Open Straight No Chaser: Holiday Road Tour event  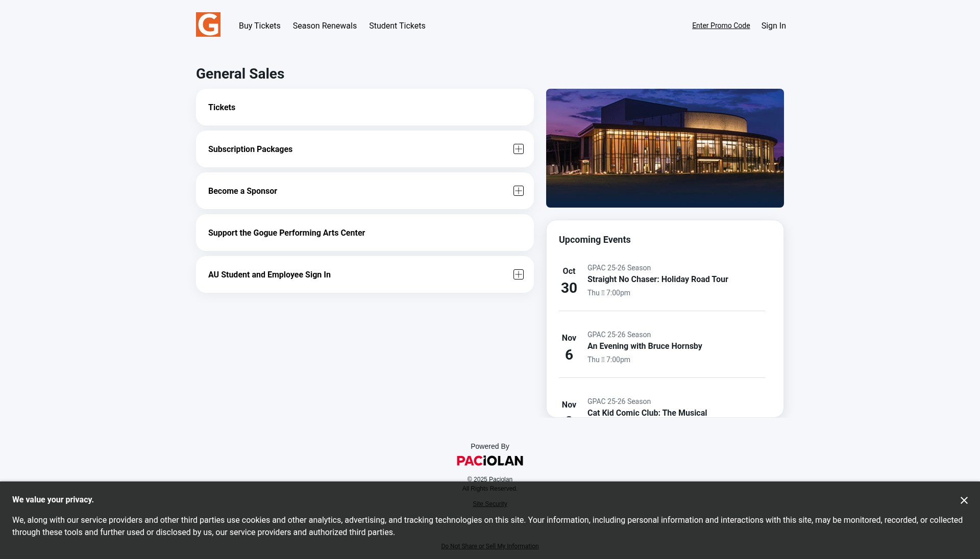pos(657,279)
